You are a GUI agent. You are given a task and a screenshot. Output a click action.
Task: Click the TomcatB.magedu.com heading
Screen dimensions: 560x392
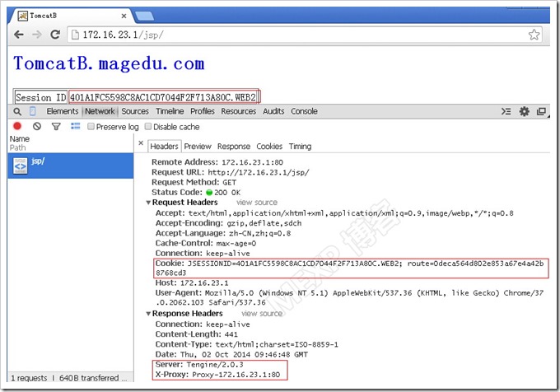(109, 63)
